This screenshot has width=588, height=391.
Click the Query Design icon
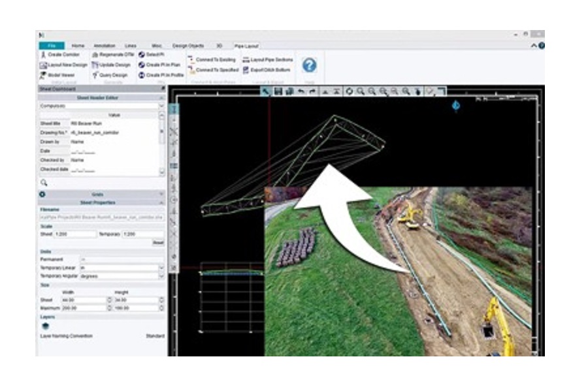point(95,75)
